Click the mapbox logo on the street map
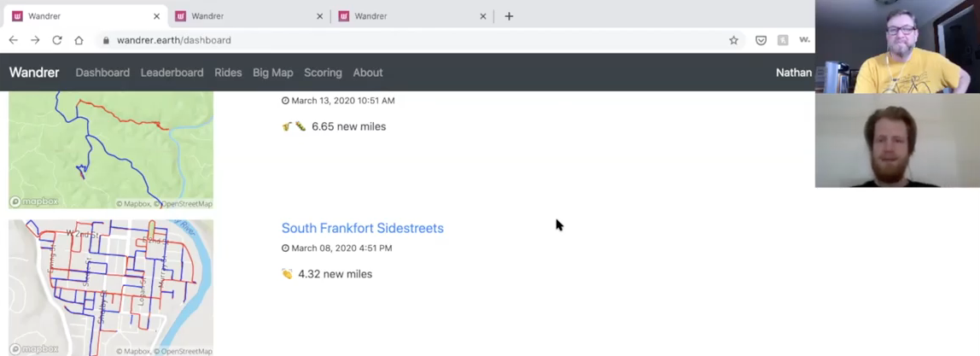This screenshot has width=980, height=356. pos(34,349)
